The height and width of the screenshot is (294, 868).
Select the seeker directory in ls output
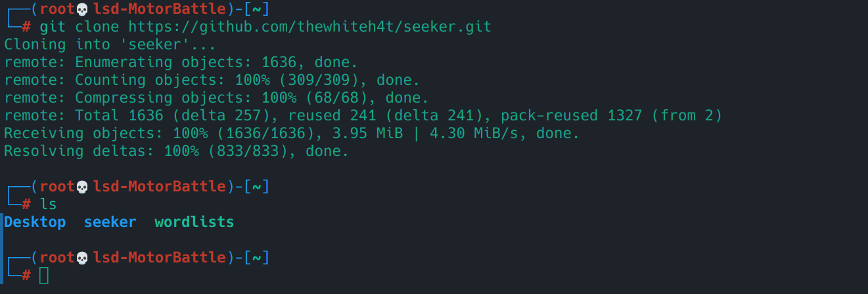pyautogui.click(x=110, y=222)
